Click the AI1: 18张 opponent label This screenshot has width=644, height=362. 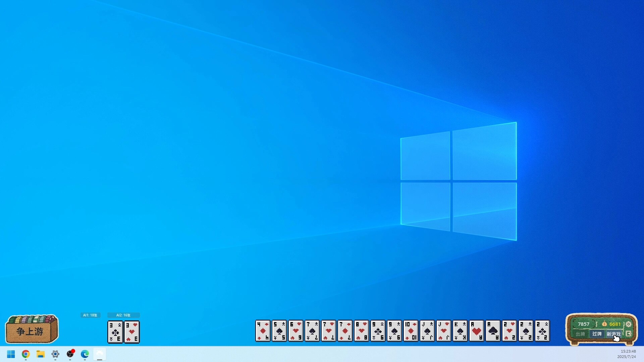click(90, 315)
